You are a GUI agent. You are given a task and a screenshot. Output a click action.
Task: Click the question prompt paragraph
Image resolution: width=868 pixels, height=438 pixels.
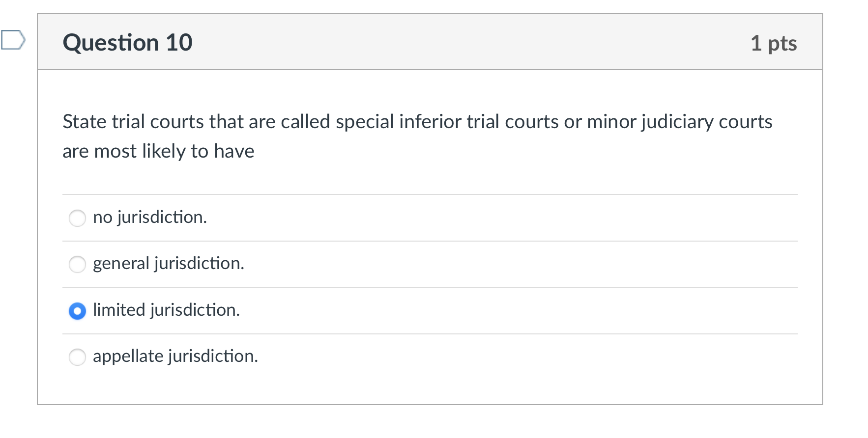point(417,136)
